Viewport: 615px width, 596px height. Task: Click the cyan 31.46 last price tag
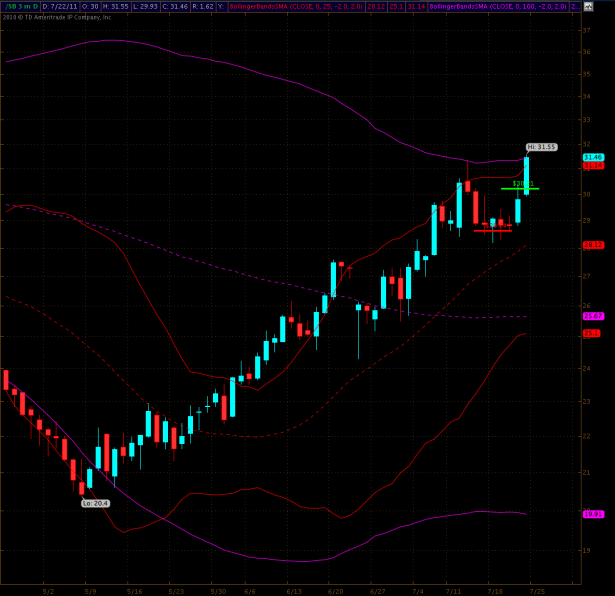click(592, 157)
